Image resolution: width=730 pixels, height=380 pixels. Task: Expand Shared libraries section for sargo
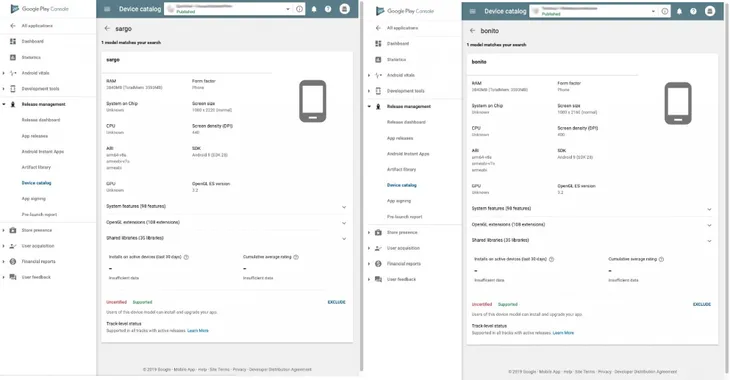tap(227, 238)
